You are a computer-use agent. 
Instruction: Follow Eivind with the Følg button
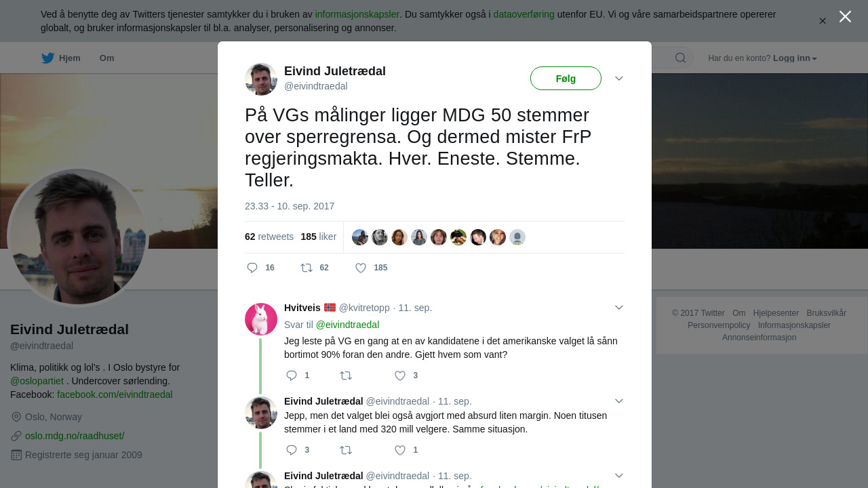(566, 79)
